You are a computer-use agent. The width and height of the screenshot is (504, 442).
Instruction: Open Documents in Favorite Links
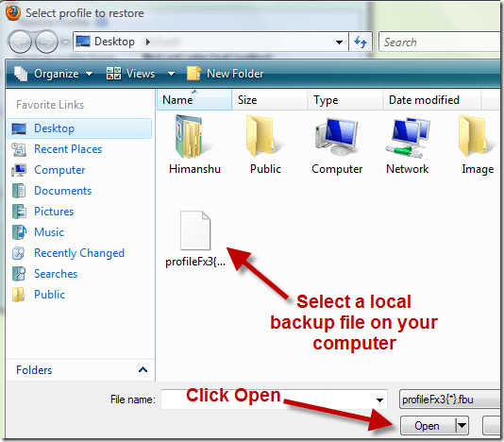[62, 191]
